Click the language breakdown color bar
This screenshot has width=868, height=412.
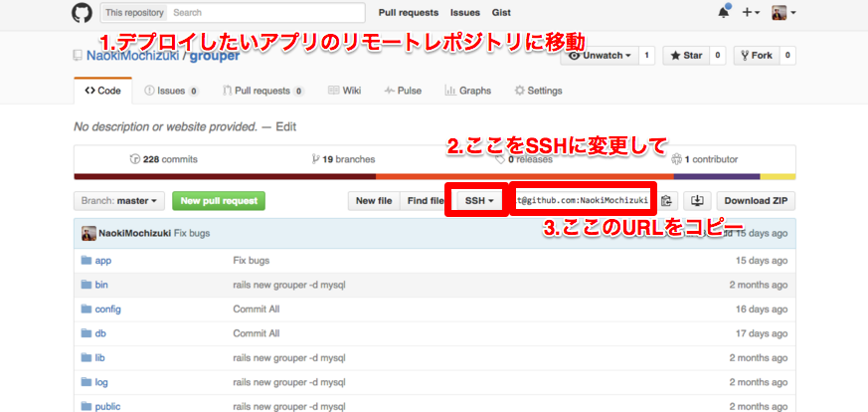434,177
